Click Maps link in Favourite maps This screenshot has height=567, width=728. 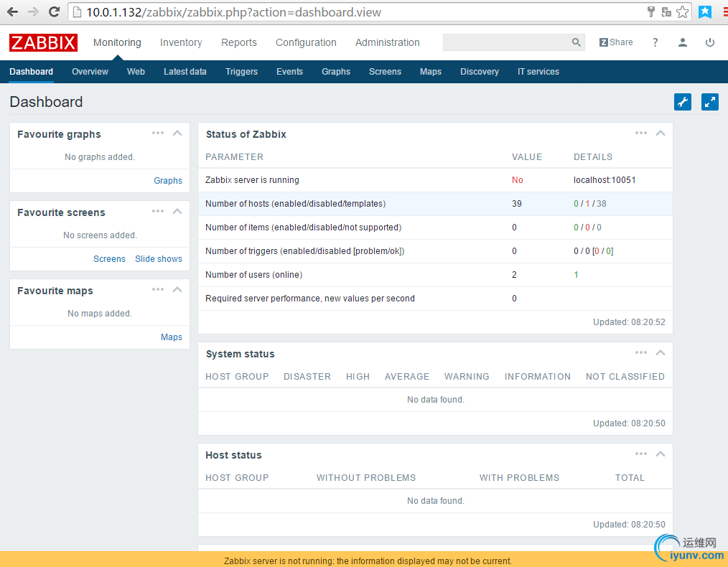(172, 337)
